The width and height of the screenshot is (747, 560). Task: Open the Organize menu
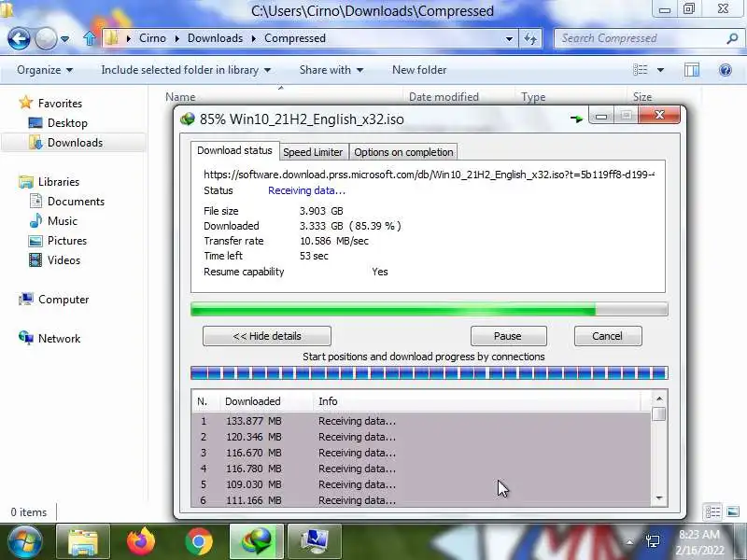pyautogui.click(x=45, y=70)
